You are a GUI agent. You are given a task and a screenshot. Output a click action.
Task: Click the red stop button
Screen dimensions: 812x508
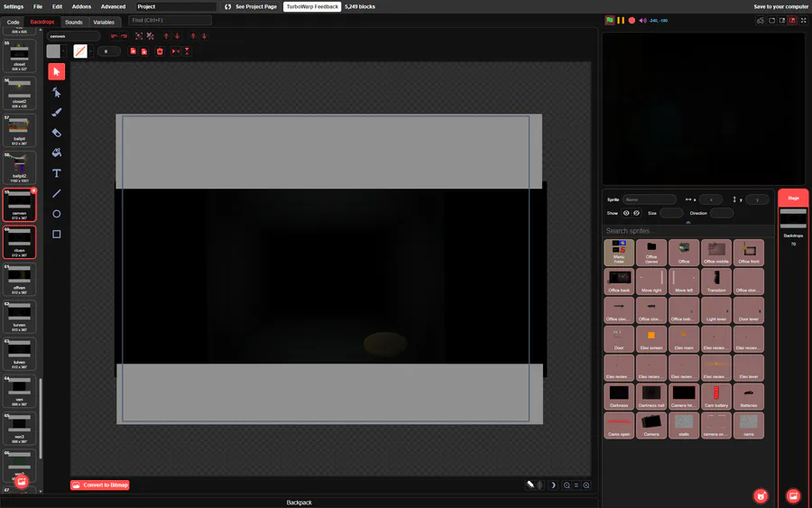point(632,20)
